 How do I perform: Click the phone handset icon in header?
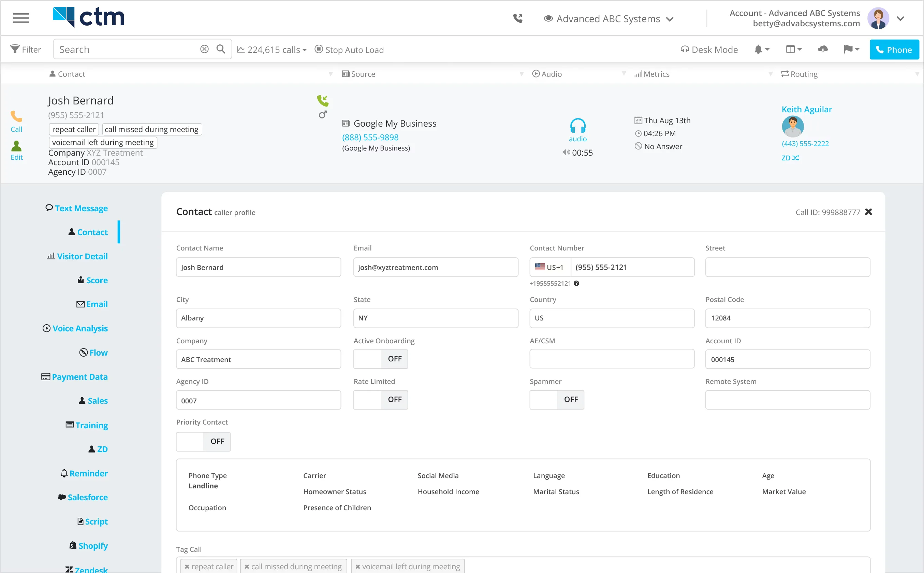(x=518, y=18)
